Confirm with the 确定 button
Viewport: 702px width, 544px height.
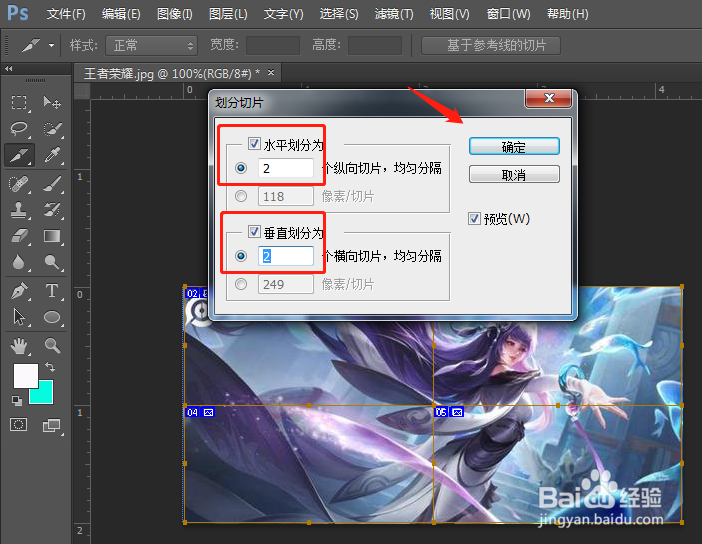tap(514, 146)
